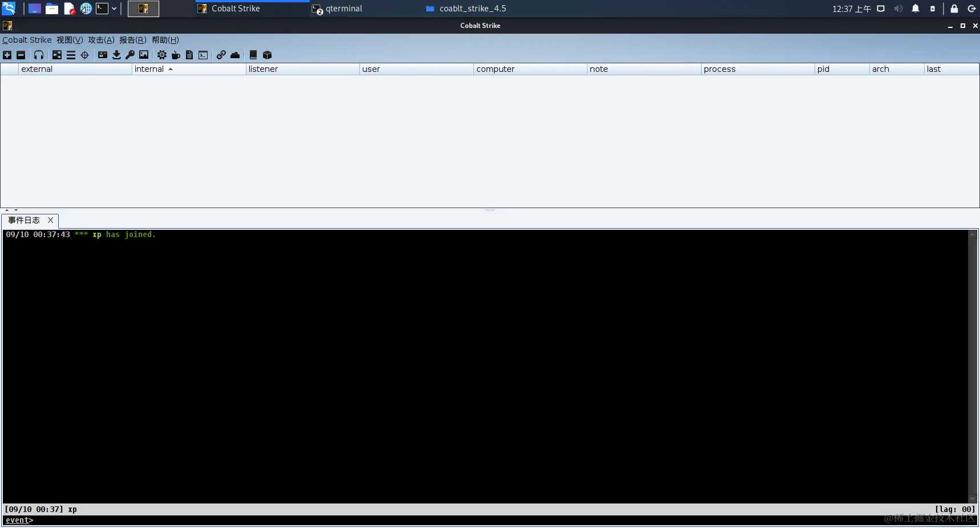Sort sessions by external column

tap(75, 69)
